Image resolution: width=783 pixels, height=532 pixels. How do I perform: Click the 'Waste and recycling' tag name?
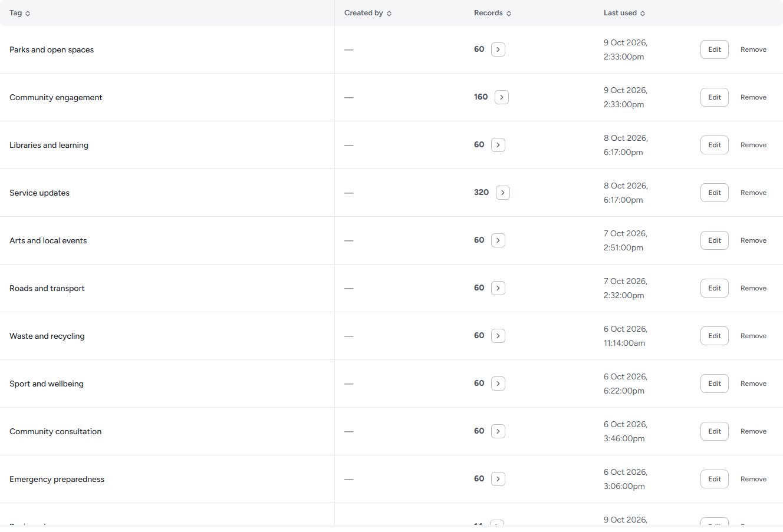coord(47,336)
